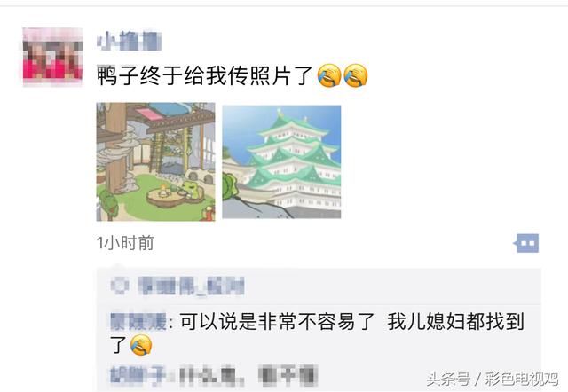View the green-roofed castle photo
Image resolution: width=568 pixels, height=392 pixels.
point(281,161)
